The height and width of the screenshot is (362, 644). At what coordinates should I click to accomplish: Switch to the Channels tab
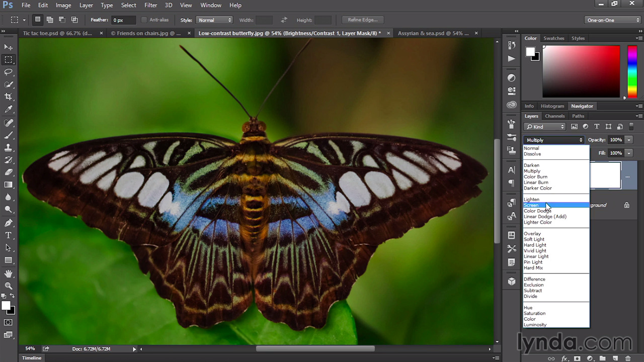(555, 116)
